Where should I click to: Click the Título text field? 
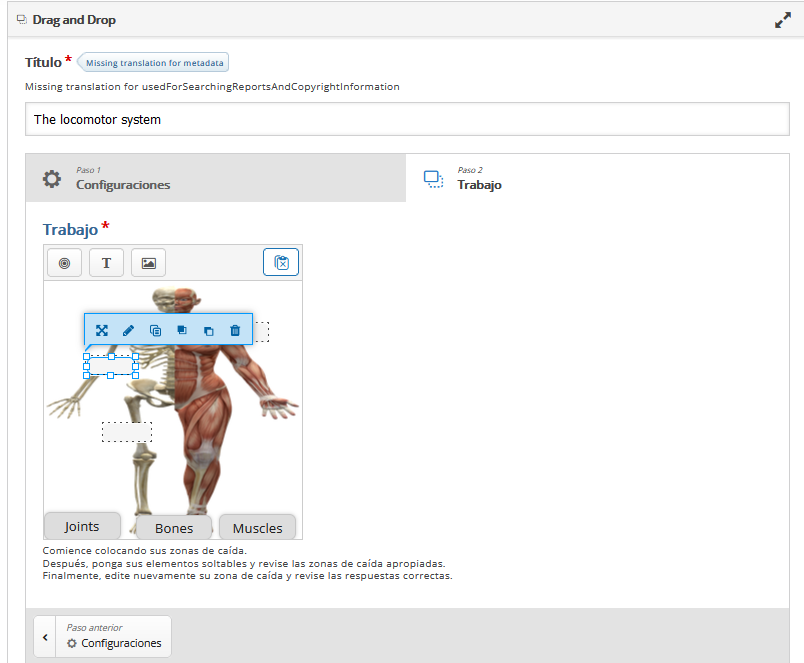click(x=407, y=120)
